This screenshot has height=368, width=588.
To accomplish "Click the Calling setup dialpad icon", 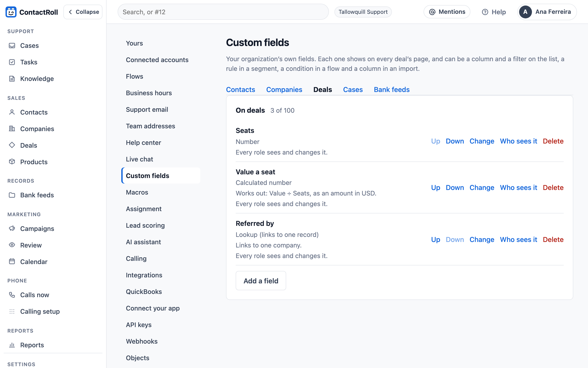I will 12,311.
